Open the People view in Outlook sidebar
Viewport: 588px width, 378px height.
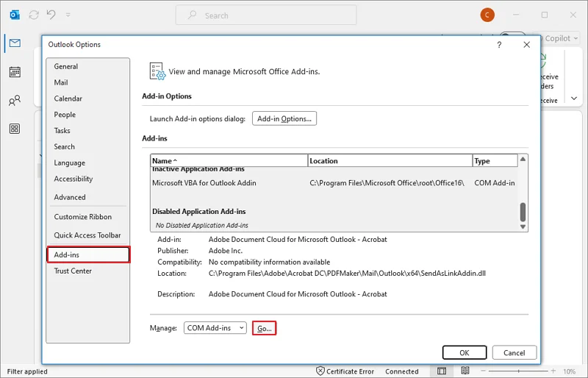pos(15,100)
